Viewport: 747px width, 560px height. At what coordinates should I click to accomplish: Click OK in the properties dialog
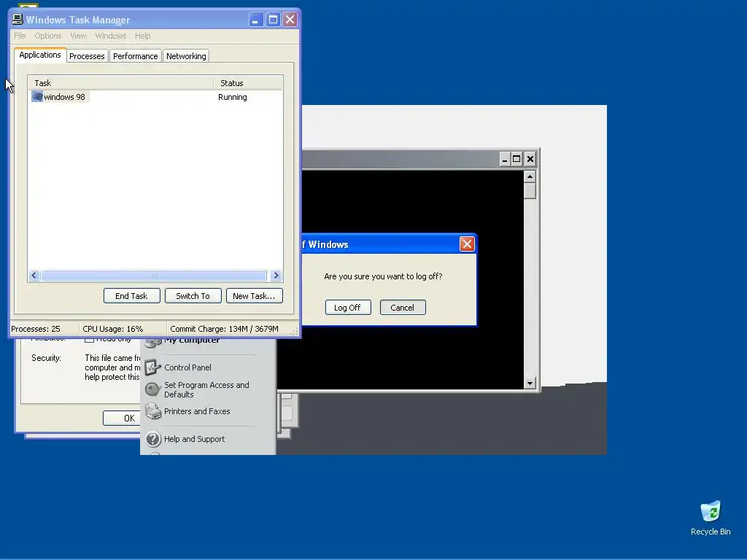point(123,418)
